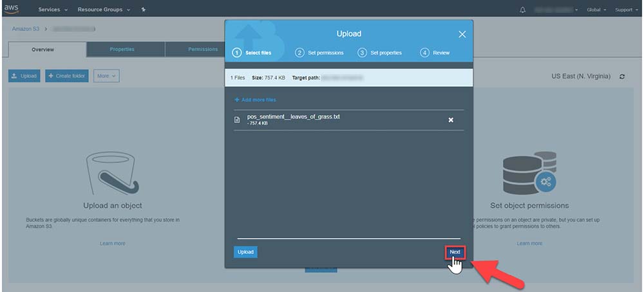Screen dimensions: 644x292
Task: Go to step 2 Set permissions
Action: coord(319,53)
